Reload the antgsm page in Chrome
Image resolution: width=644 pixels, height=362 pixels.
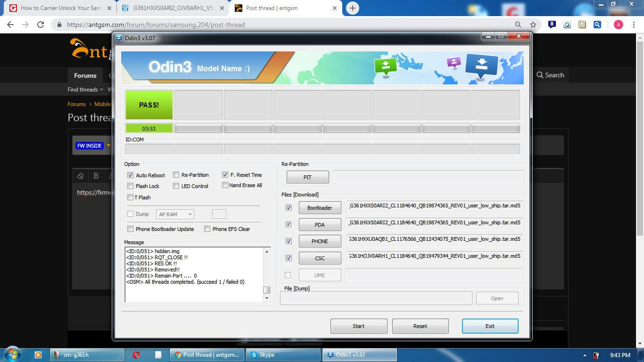tap(41, 25)
